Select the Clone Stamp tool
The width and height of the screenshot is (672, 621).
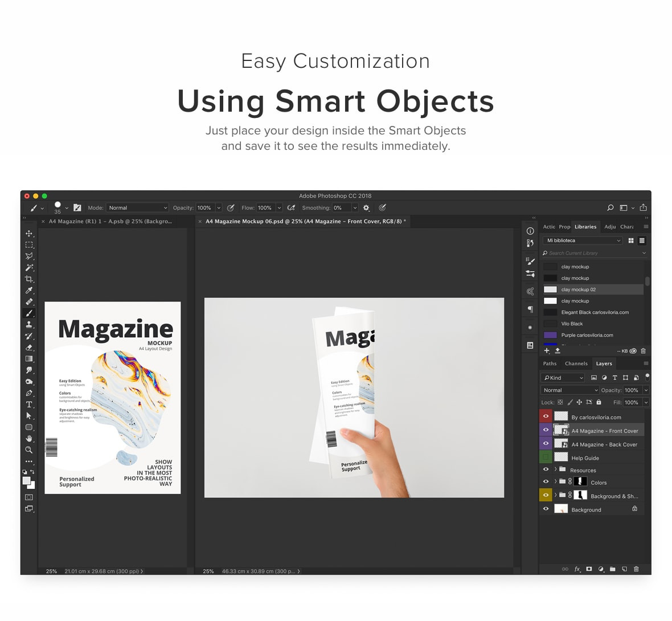coord(29,325)
